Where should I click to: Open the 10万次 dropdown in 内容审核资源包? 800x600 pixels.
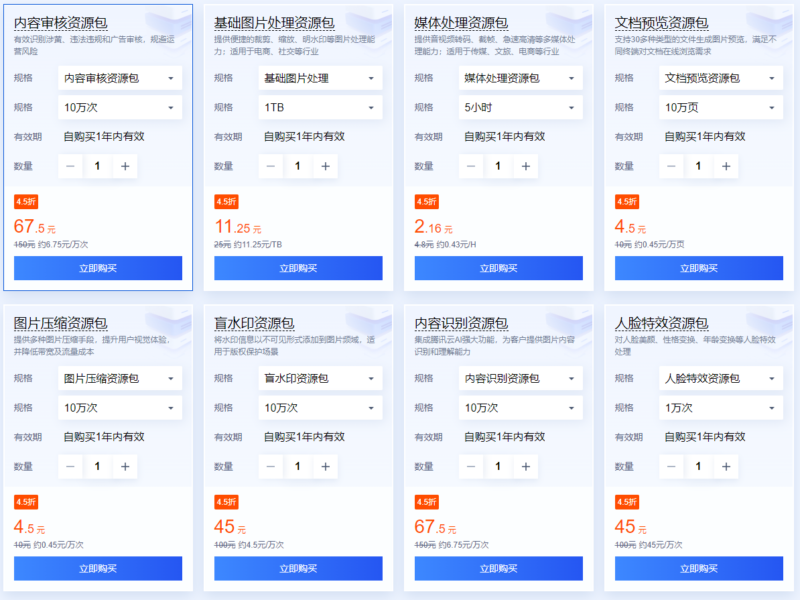[x=120, y=107]
